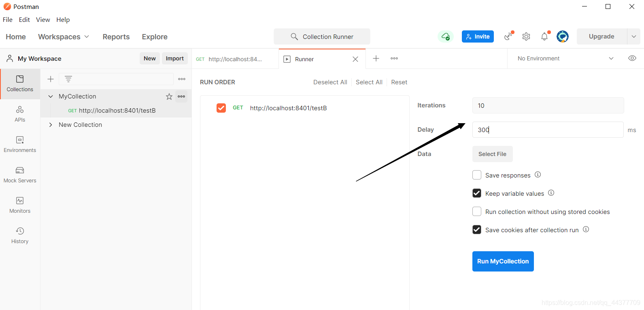The height and width of the screenshot is (310, 644).
Task: Click the New button in My Workspace
Action: click(150, 58)
